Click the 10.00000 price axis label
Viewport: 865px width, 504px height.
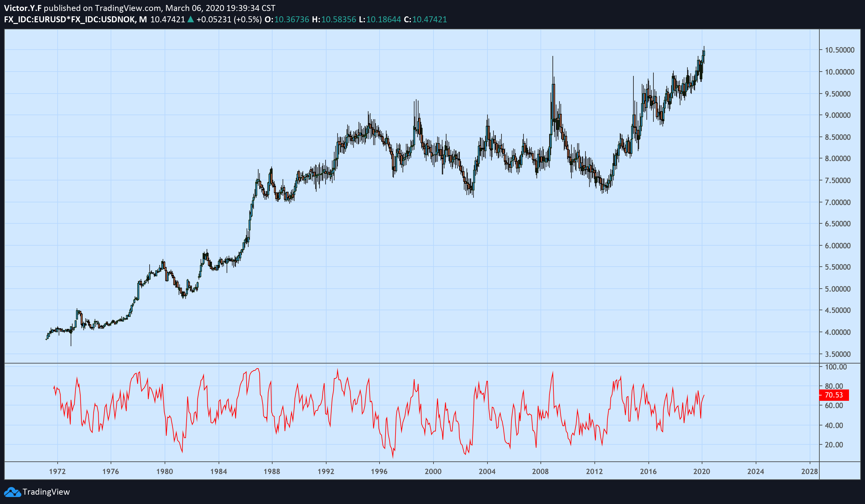[840, 72]
